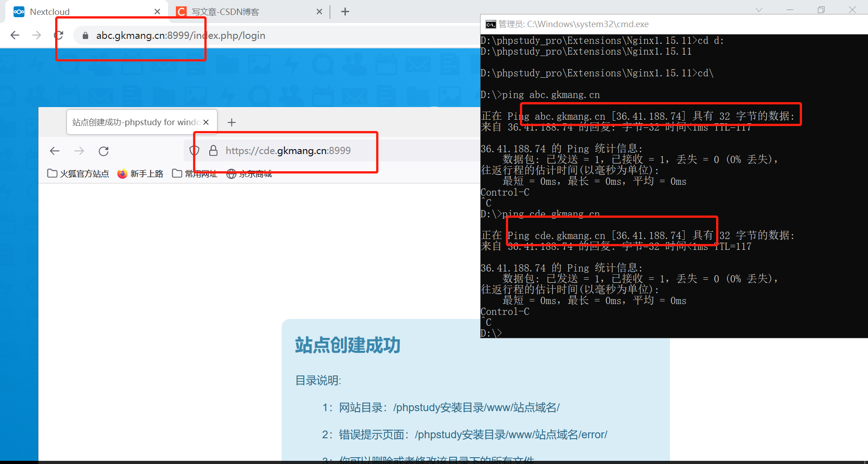Screen dimensions: 868x464
Task: Go back in the Chrome window
Action: [x=15, y=35]
